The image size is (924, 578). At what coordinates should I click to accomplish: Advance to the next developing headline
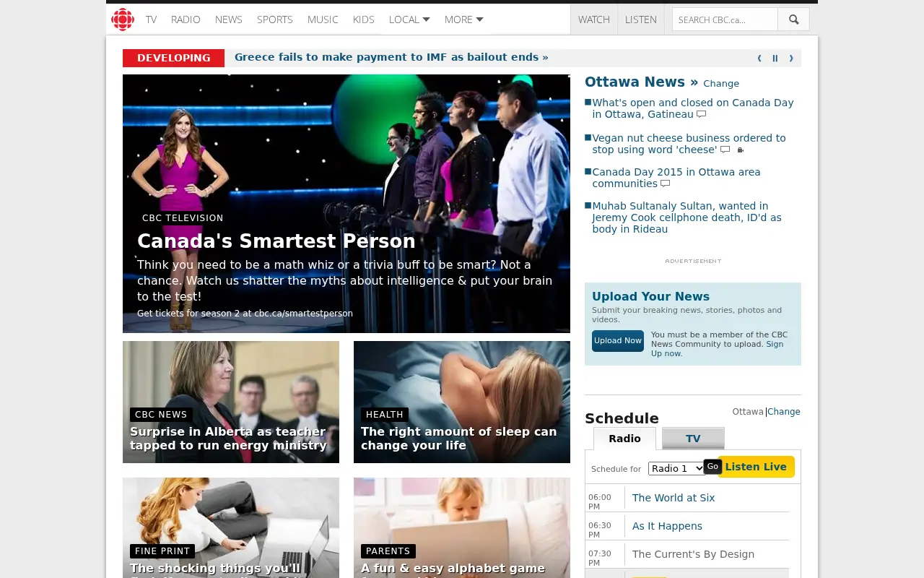tap(791, 59)
